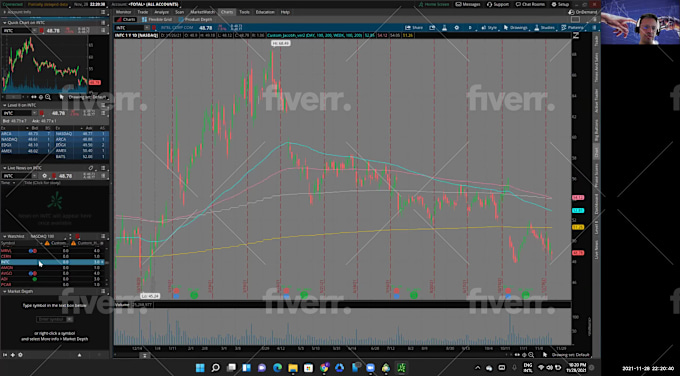Open the Studies menu
Viewport: 680px width, 376px height.
point(544,27)
